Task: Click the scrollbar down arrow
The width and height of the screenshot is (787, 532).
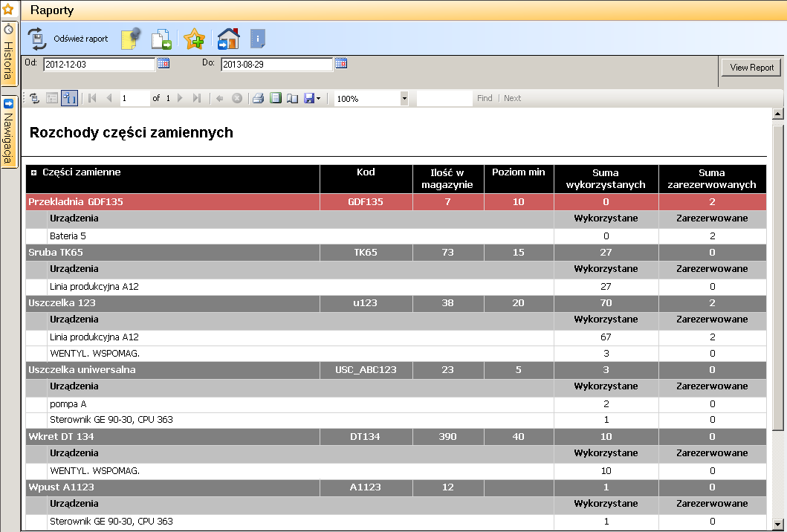Action: click(x=778, y=524)
